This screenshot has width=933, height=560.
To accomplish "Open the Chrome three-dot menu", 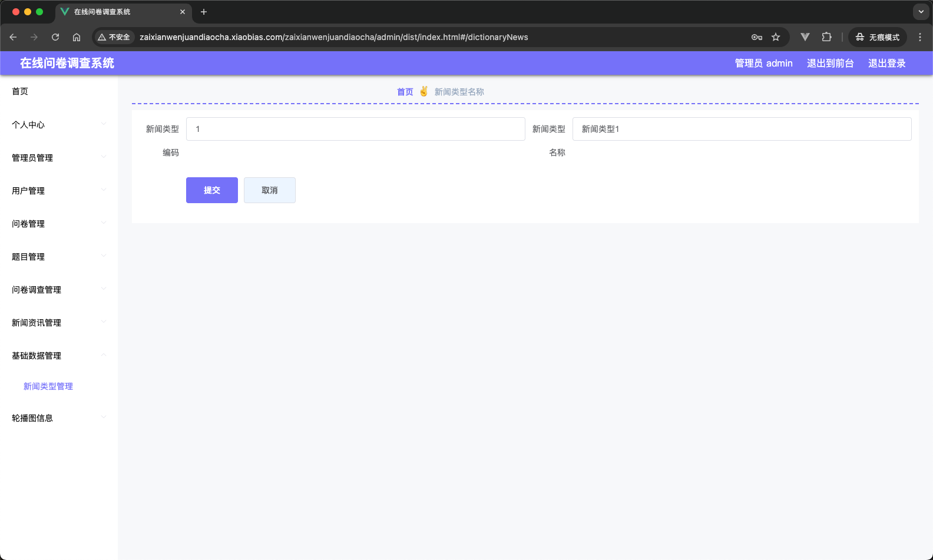I will pyautogui.click(x=920, y=37).
